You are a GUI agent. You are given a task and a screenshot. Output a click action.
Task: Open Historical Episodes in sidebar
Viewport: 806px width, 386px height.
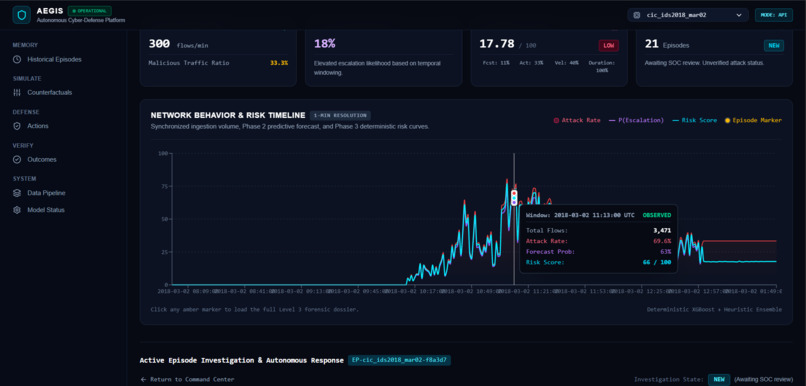[x=54, y=59]
